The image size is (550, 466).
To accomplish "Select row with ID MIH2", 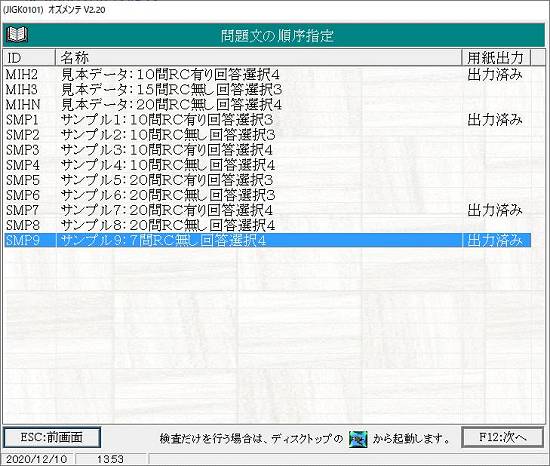I will (x=267, y=75).
